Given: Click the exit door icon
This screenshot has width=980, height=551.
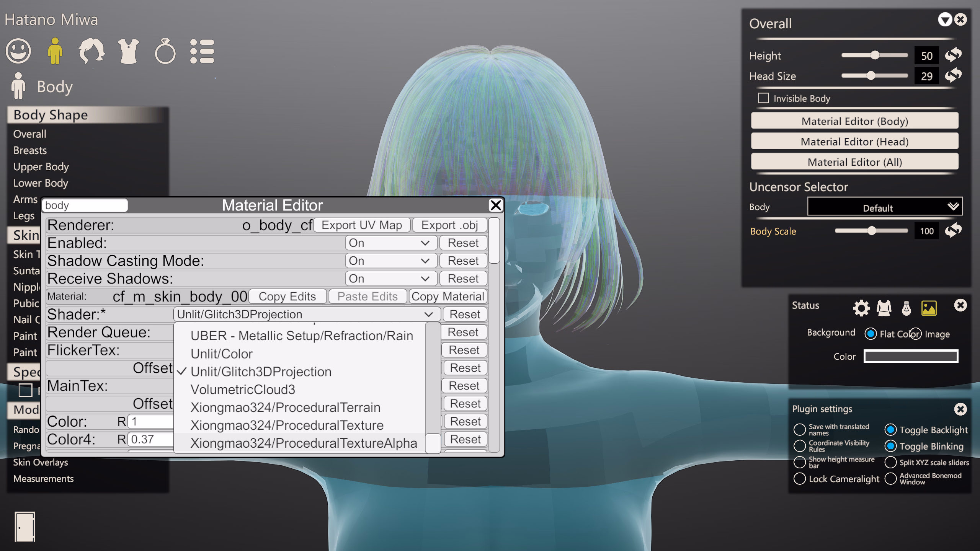Looking at the screenshot, I should (x=25, y=527).
